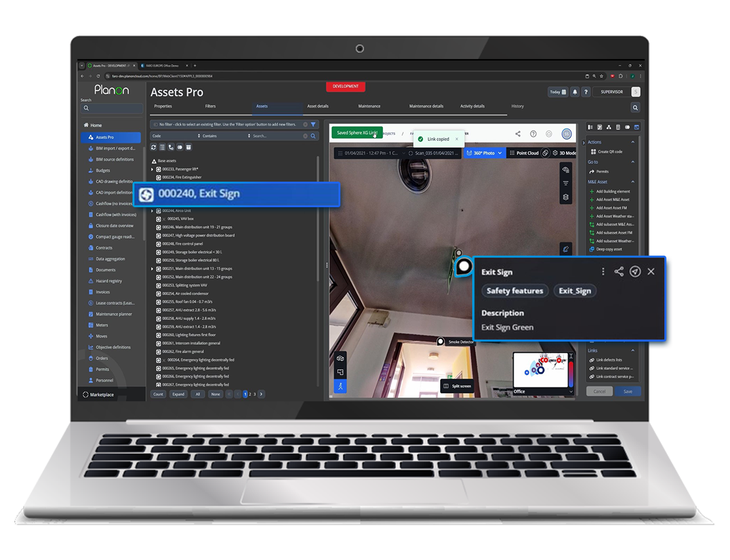Collapse the Actions section

(633, 142)
